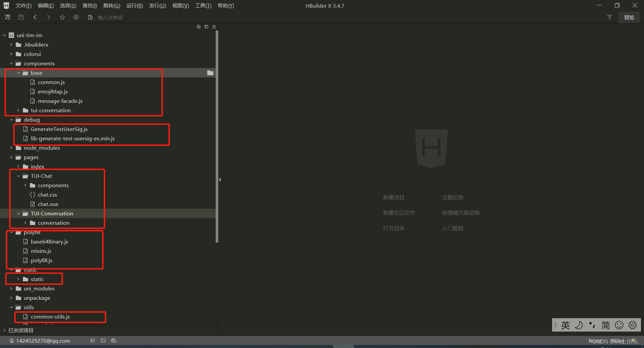The width and height of the screenshot is (644, 348).
Task: Click the file search icon in toolbar
Action: [90, 17]
